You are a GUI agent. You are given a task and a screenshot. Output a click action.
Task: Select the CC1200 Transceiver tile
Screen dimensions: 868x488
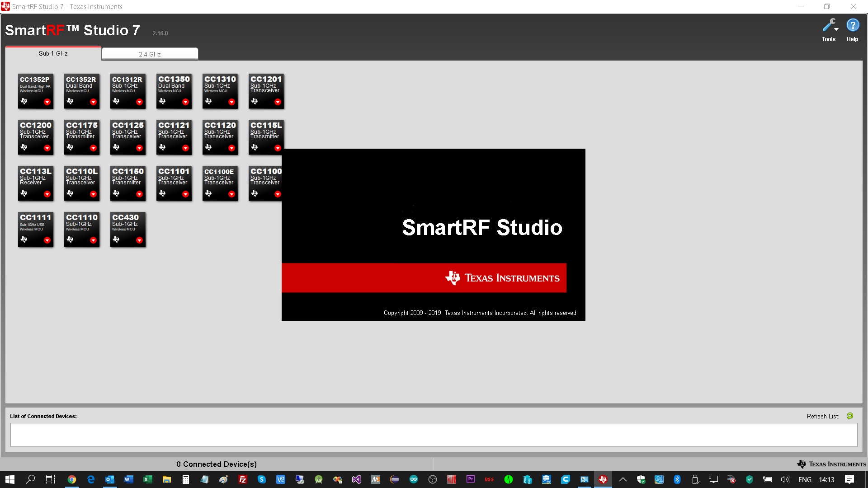pyautogui.click(x=36, y=136)
